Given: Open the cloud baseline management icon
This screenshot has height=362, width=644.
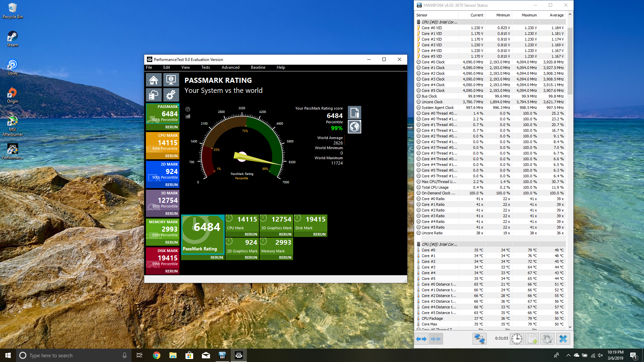Looking at the screenshot, I should [154, 95].
